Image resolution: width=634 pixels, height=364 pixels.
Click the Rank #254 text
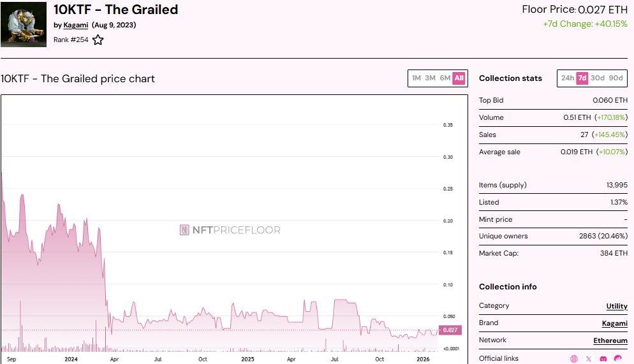tap(71, 40)
